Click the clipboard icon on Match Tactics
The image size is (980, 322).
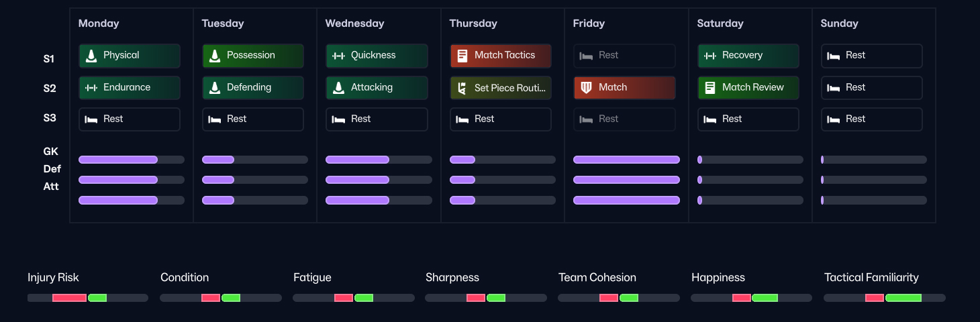(x=462, y=56)
